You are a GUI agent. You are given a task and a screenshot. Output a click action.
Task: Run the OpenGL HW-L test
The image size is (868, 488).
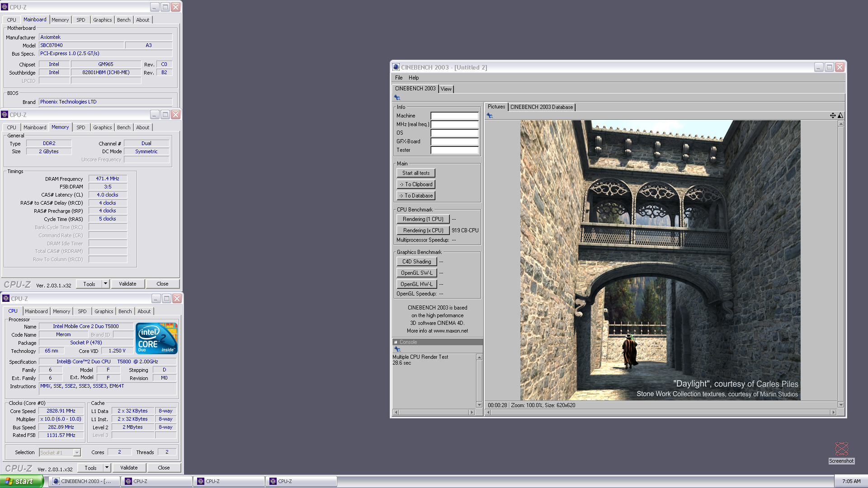417,284
